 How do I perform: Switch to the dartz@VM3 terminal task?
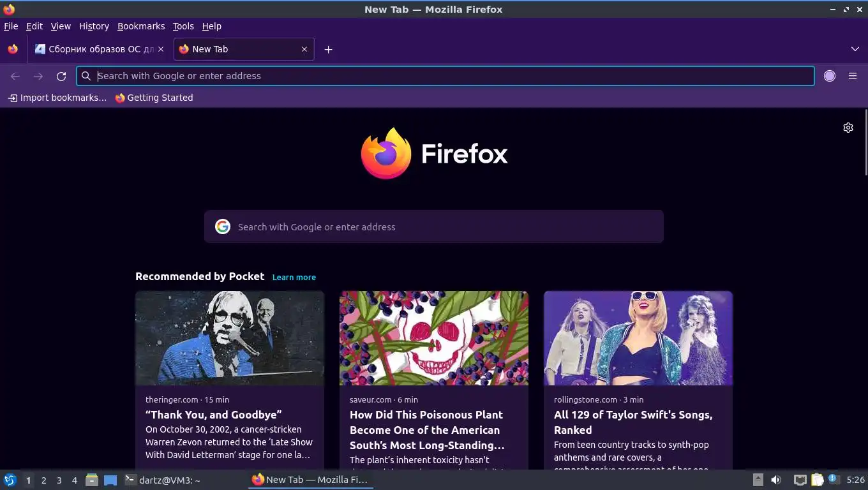[x=163, y=480]
